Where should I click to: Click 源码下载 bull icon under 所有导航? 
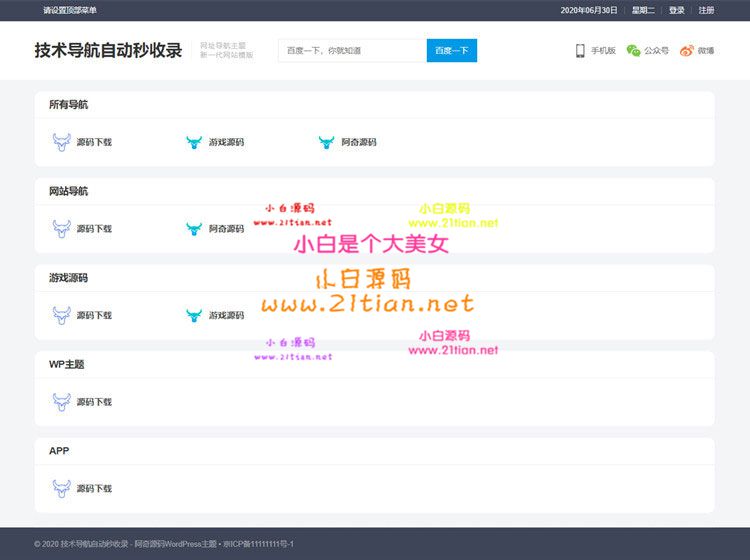[61, 142]
